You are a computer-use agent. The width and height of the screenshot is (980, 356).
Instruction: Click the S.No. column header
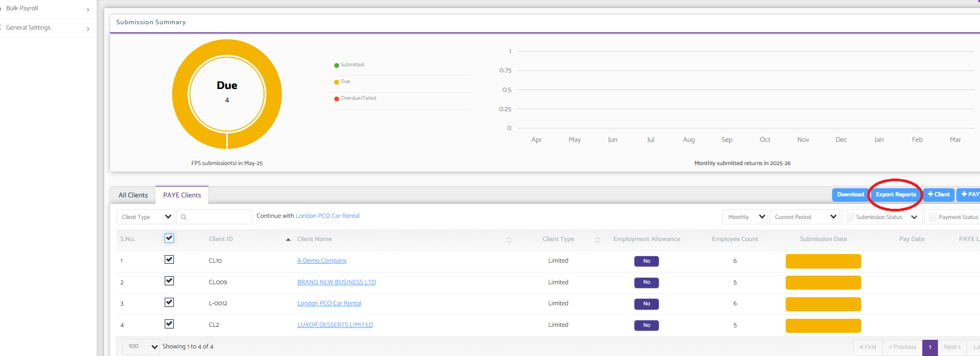click(x=127, y=239)
